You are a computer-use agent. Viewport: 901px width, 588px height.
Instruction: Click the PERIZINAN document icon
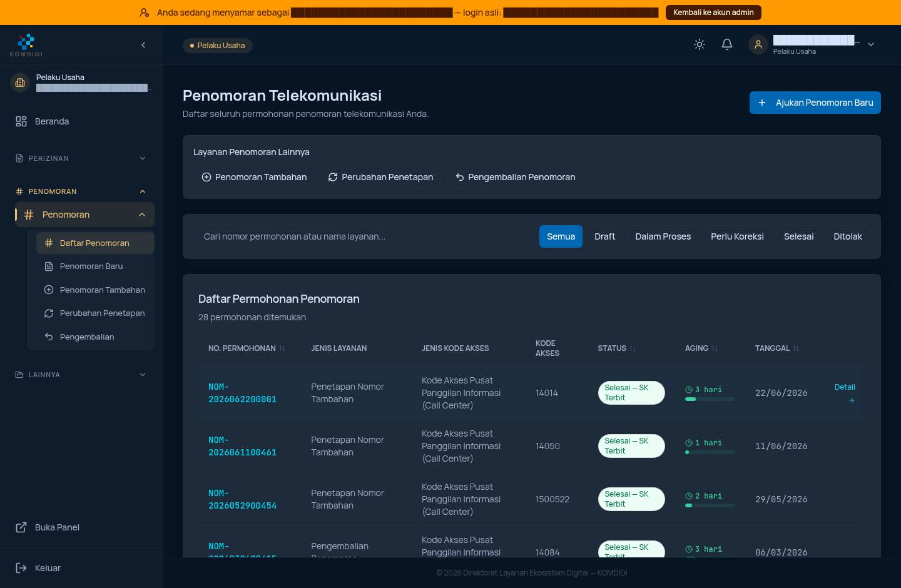click(x=19, y=158)
